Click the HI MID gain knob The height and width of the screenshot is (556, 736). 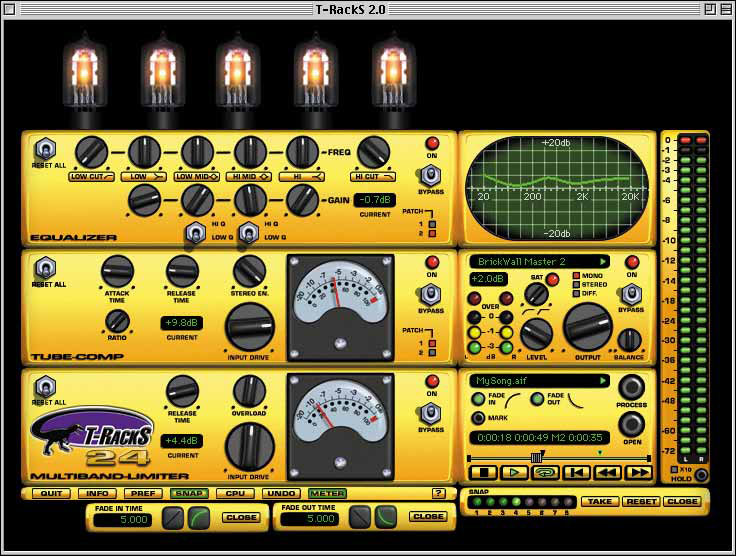click(250, 200)
